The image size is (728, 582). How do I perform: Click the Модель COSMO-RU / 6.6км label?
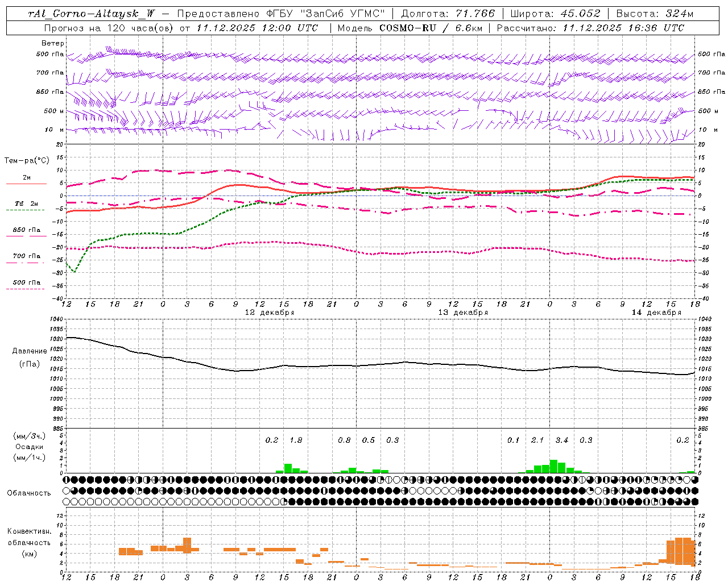point(409,28)
